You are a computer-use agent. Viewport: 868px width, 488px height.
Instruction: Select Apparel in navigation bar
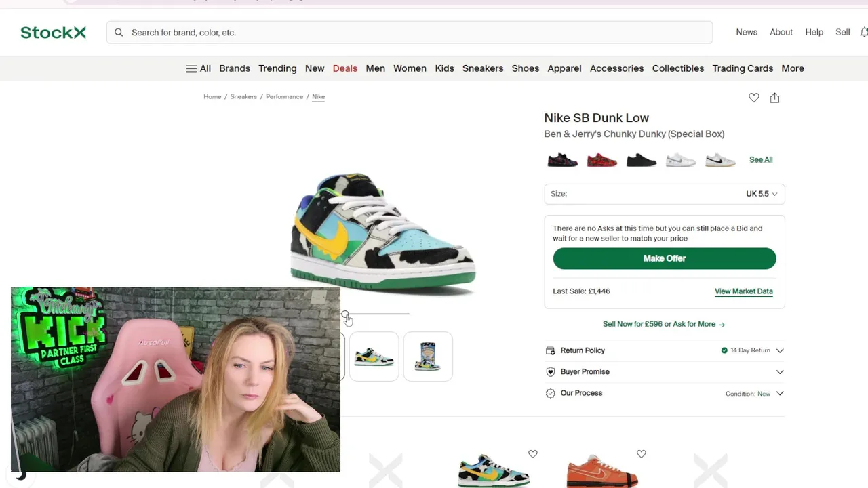click(x=564, y=68)
